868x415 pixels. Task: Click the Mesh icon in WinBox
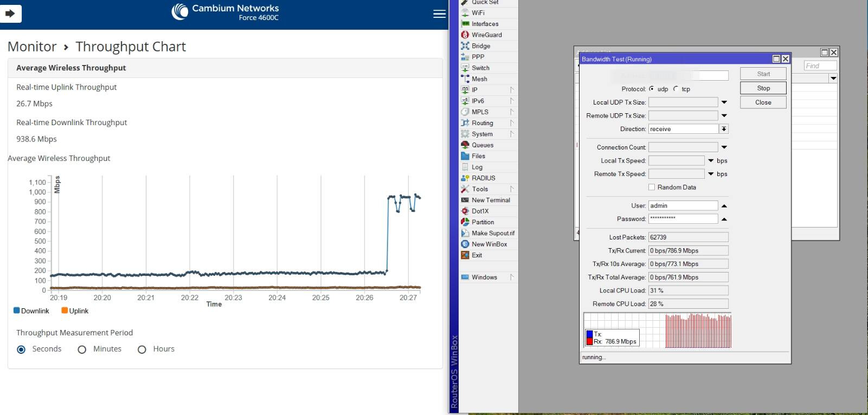tap(465, 79)
